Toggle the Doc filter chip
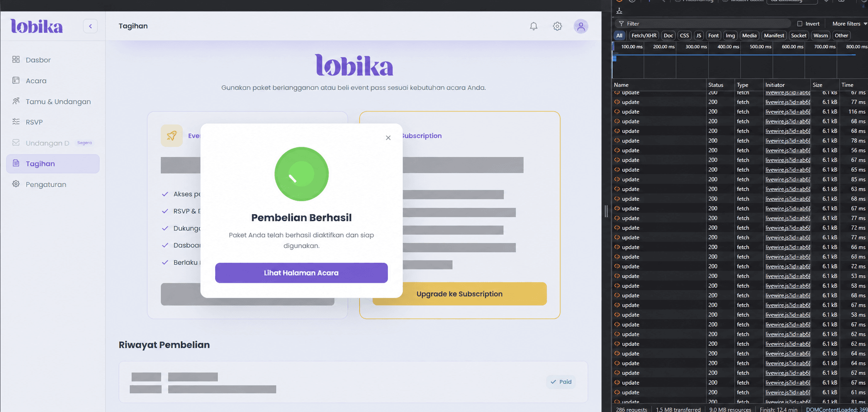Viewport: 868px width, 412px height. [x=669, y=35]
